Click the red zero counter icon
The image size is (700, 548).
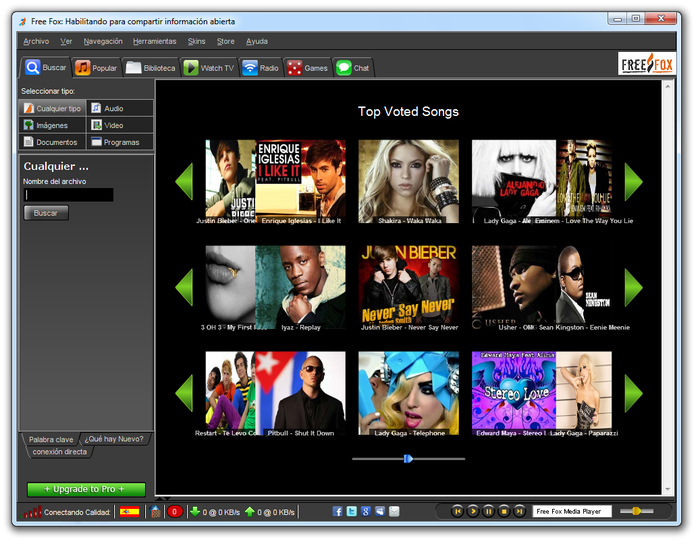[x=175, y=512]
